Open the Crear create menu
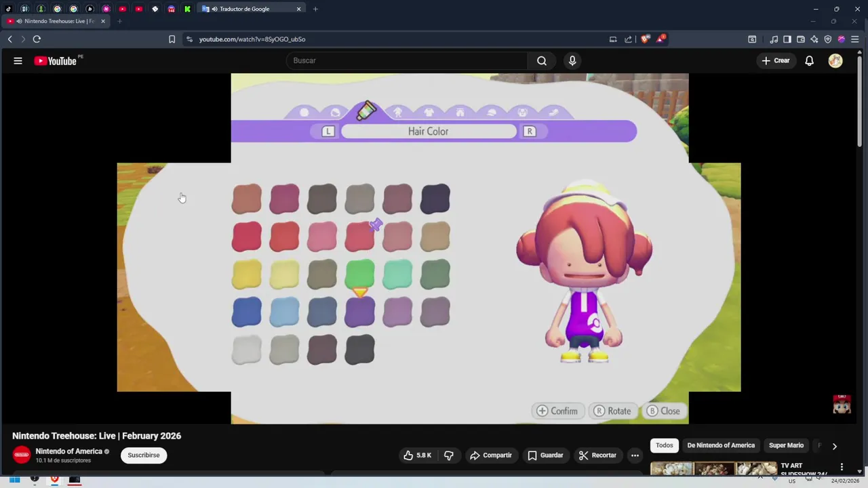This screenshot has width=868, height=488. (776, 61)
